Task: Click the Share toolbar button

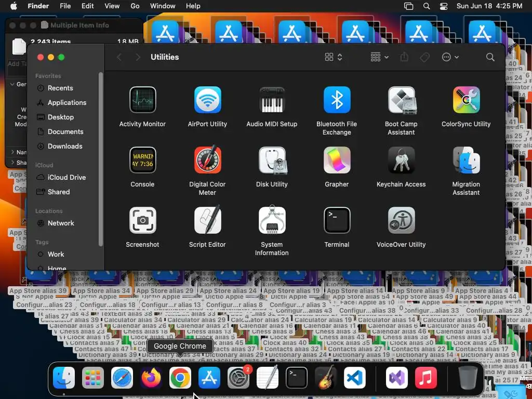Action: (404, 57)
